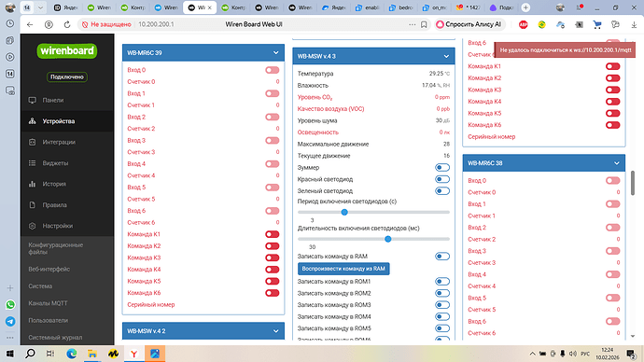Open Каналы MQTT settings item

click(48, 303)
